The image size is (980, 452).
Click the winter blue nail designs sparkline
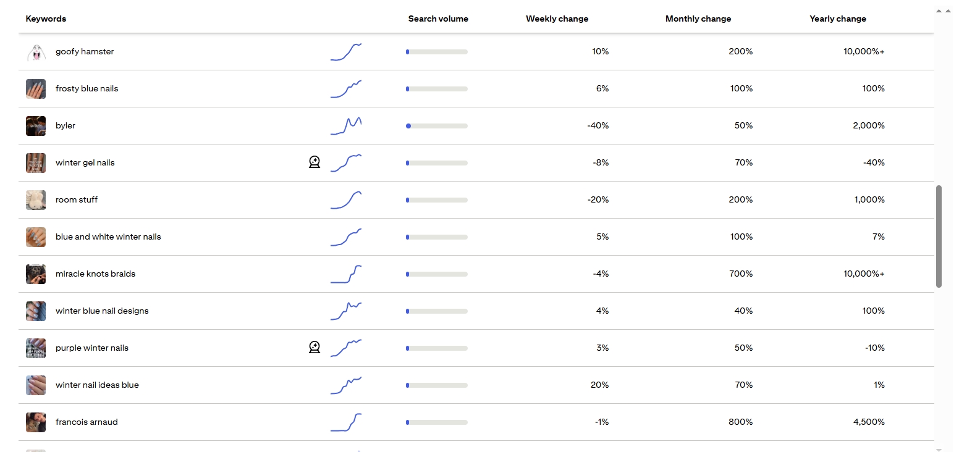click(x=346, y=311)
